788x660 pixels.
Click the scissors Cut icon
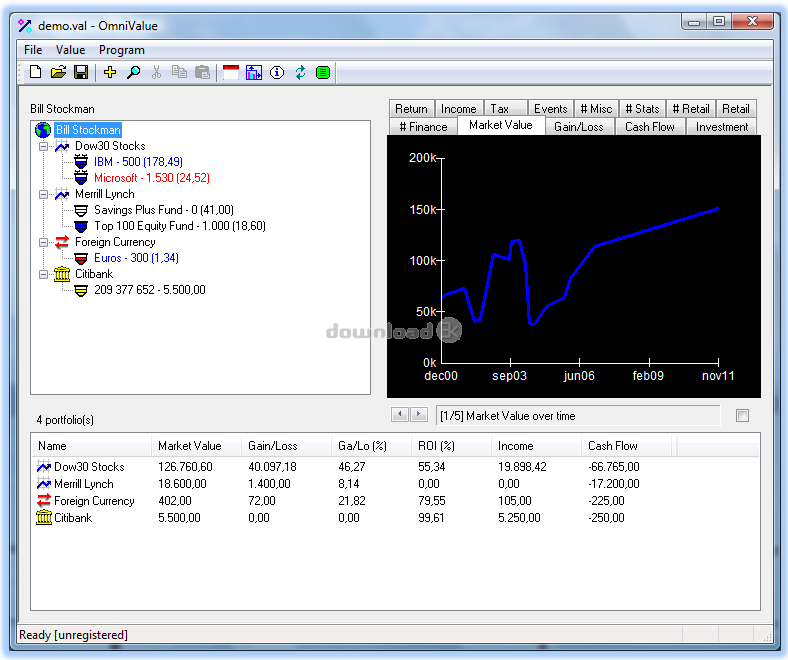(x=156, y=72)
